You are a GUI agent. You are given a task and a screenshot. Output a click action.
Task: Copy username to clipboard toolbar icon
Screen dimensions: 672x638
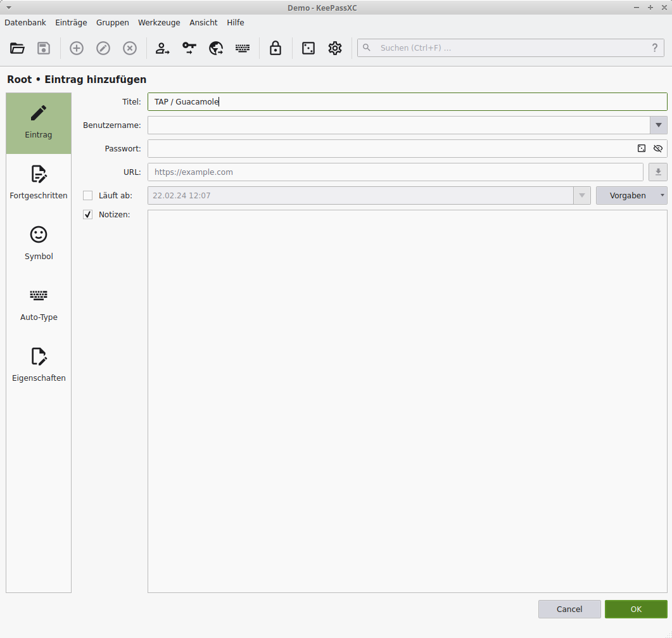tap(163, 48)
